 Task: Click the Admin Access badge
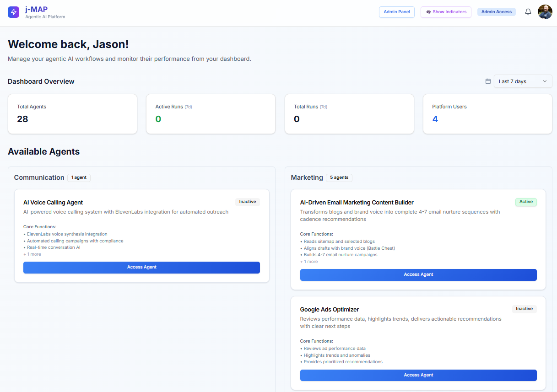click(x=497, y=11)
